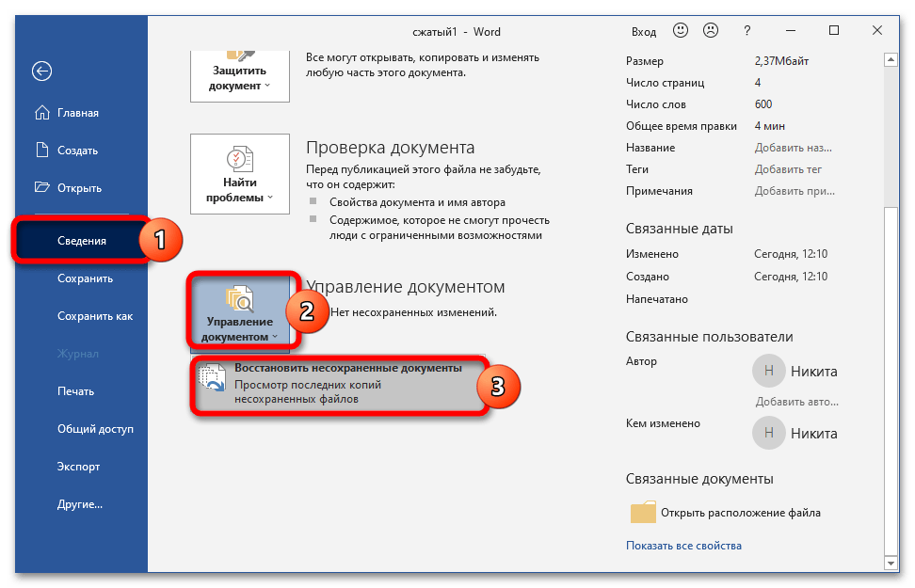Click the scrollbar down arrow
915x588 pixels.
[x=891, y=563]
